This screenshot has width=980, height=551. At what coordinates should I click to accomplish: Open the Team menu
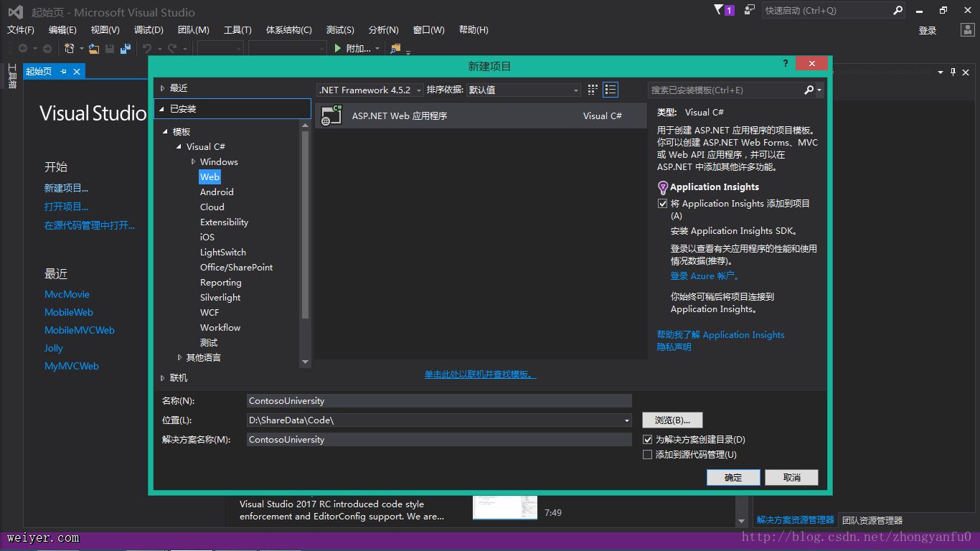click(193, 30)
